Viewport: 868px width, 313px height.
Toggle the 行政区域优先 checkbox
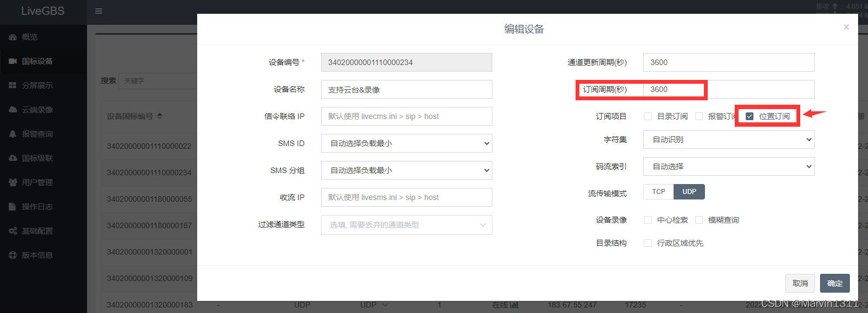tap(648, 243)
